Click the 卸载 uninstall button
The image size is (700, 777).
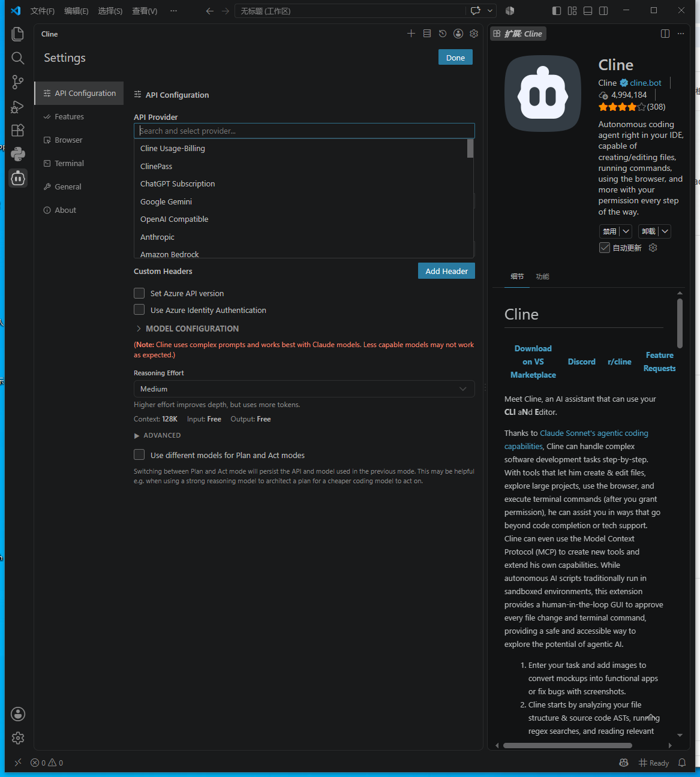point(648,231)
